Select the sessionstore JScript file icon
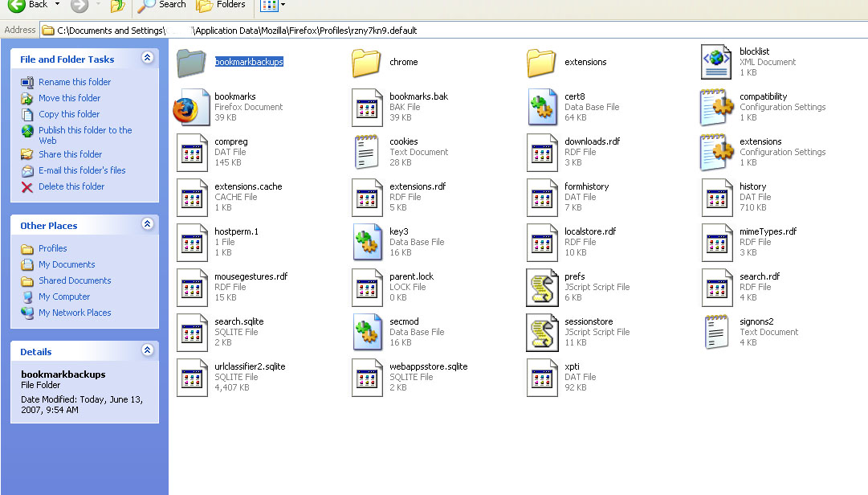 [x=542, y=333]
